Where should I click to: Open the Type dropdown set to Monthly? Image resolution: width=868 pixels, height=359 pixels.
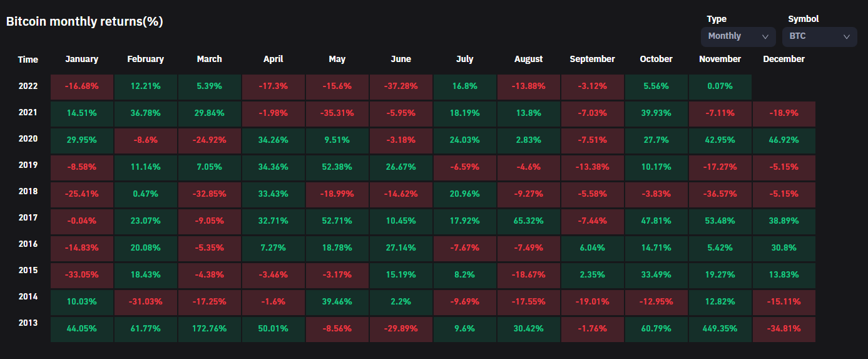(737, 36)
